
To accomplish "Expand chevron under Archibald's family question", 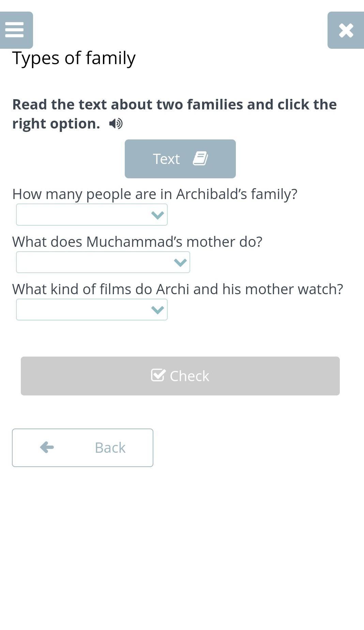I will click(x=157, y=215).
